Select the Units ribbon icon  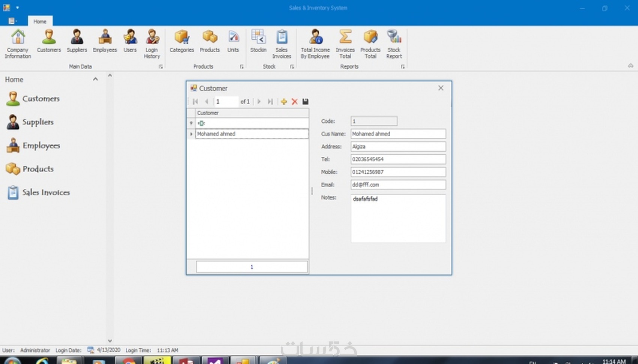pos(233,41)
